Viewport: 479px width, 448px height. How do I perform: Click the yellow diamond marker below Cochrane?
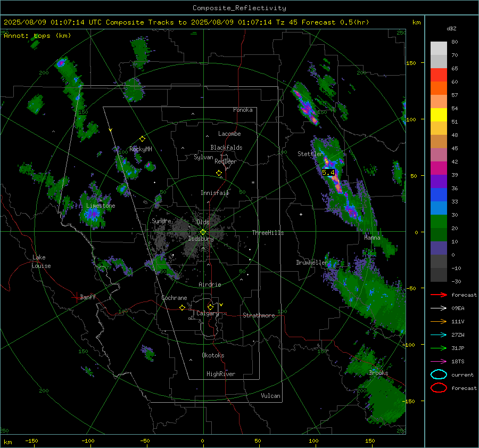click(182, 308)
